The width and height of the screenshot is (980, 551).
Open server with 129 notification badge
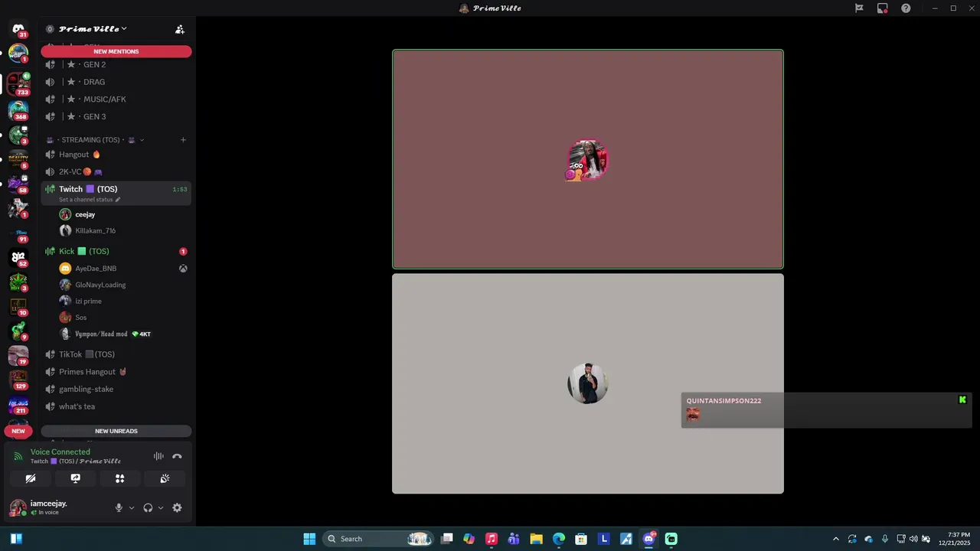pos(18,380)
